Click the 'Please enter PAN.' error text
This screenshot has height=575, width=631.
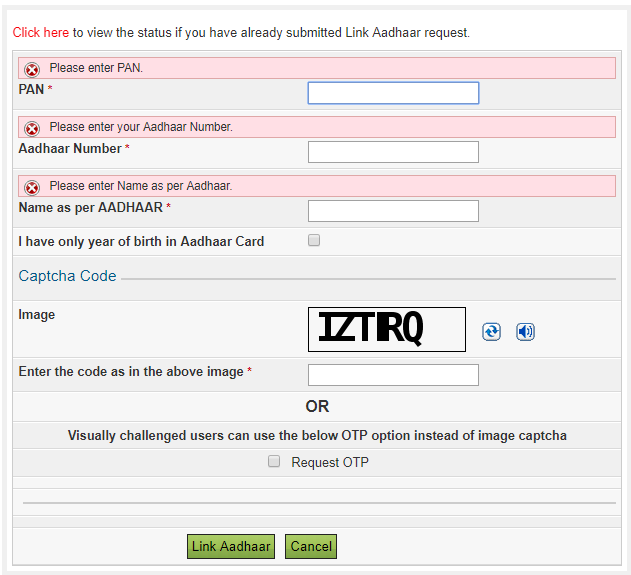[96, 68]
